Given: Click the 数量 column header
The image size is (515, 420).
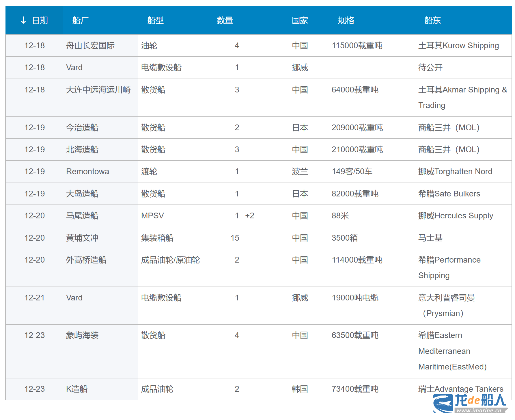Looking at the screenshot, I should click(225, 20).
